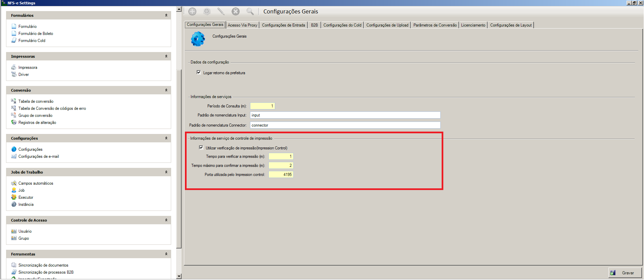Open Configurações de e-mail icon
The width and height of the screenshot is (644, 280).
tap(14, 156)
